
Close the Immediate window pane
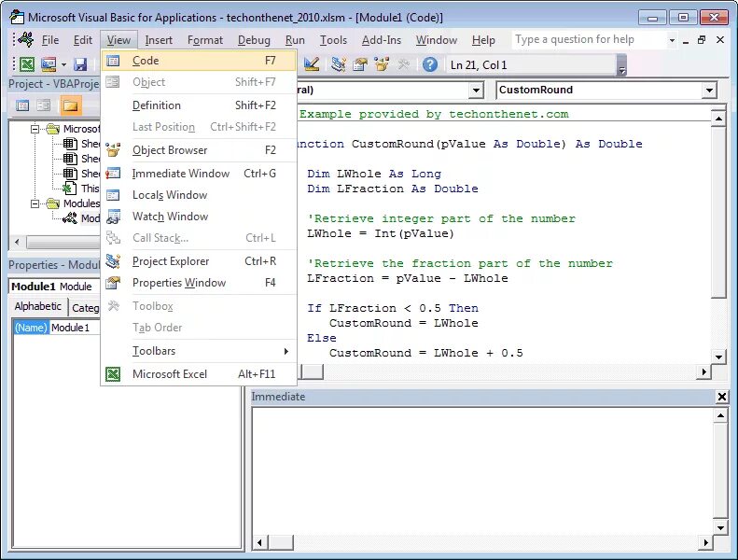point(721,397)
